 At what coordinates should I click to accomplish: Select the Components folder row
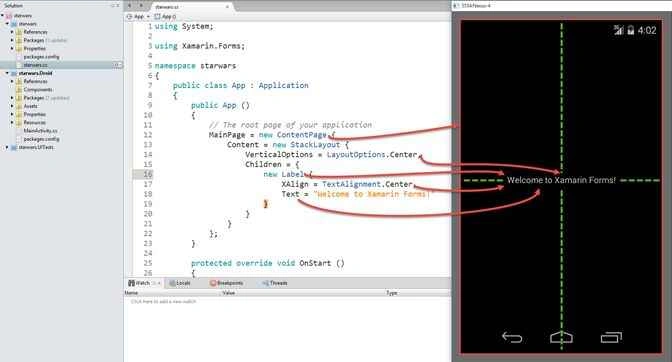point(38,90)
